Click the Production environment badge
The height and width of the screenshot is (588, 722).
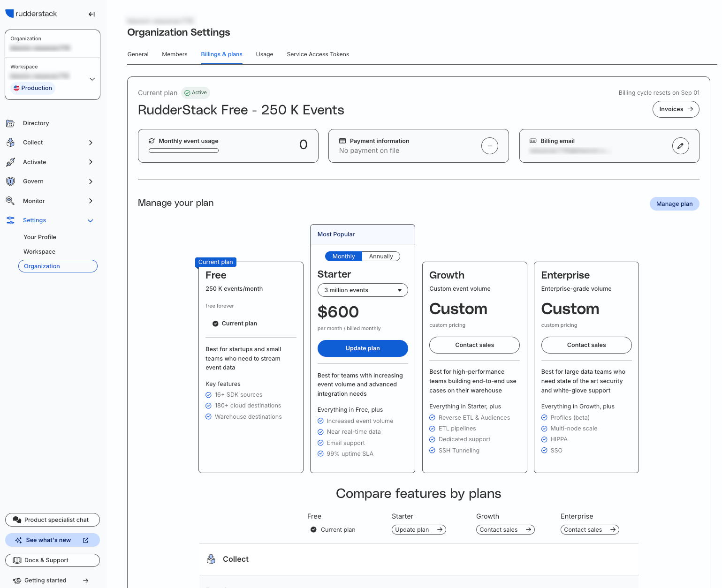(x=33, y=88)
